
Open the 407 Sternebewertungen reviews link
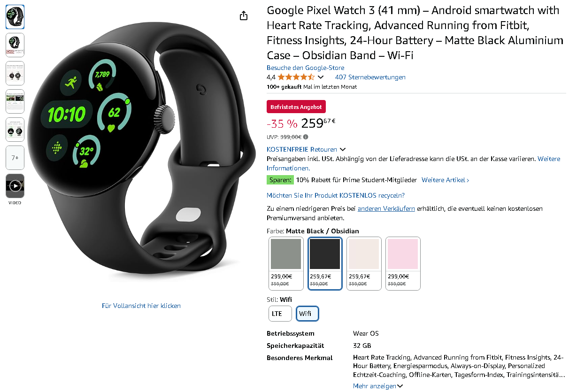coord(370,77)
